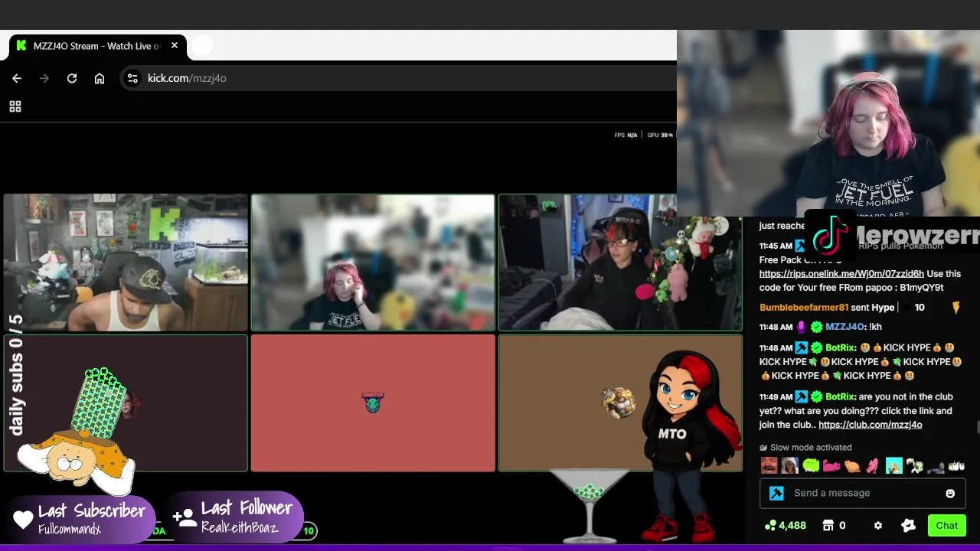Click MZZJ4O username in chat

point(845,327)
